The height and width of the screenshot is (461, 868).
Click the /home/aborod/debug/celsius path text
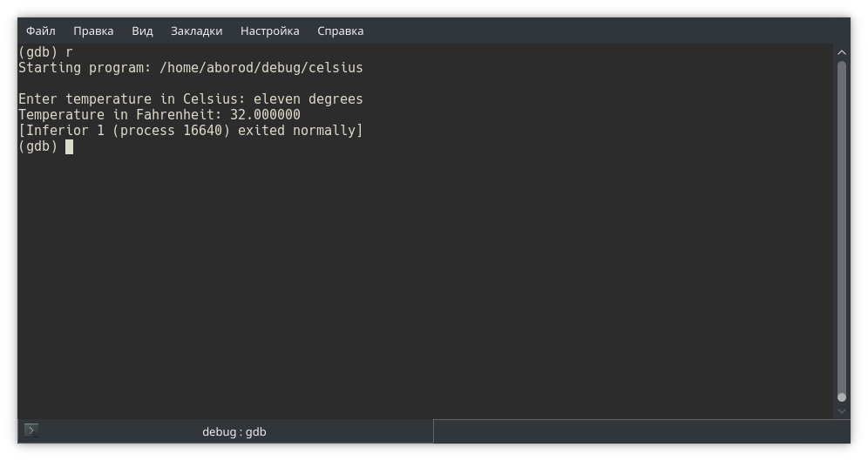261,68
